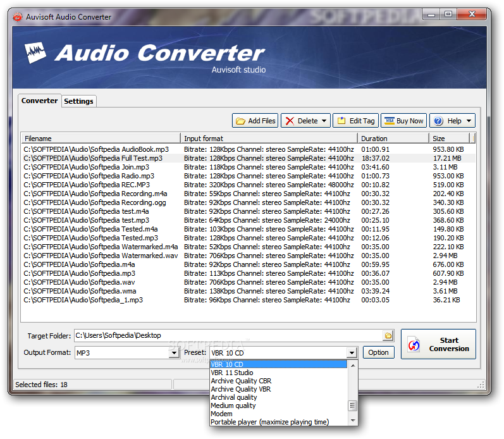
Task: Select Softpedia.m4a file row
Action: [248, 264]
